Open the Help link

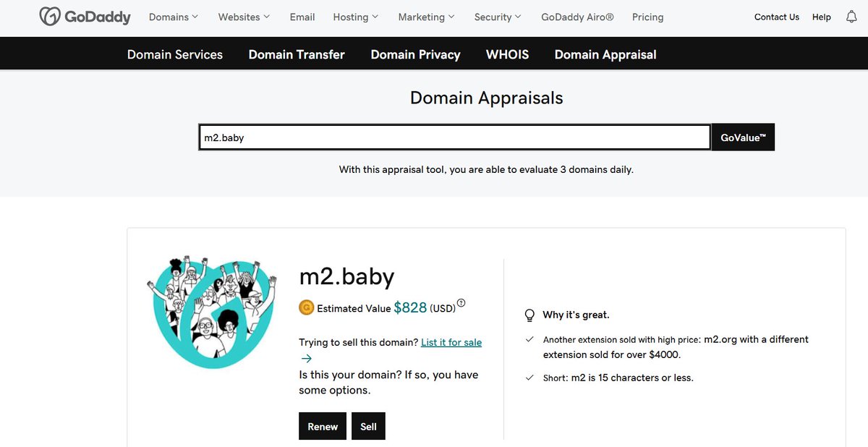pyautogui.click(x=822, y=17)
